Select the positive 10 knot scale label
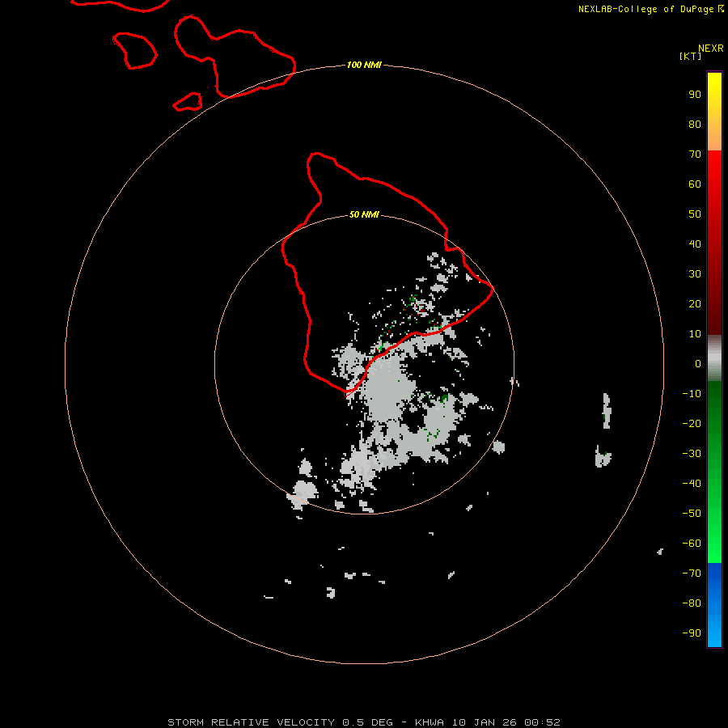 point(695,334)
